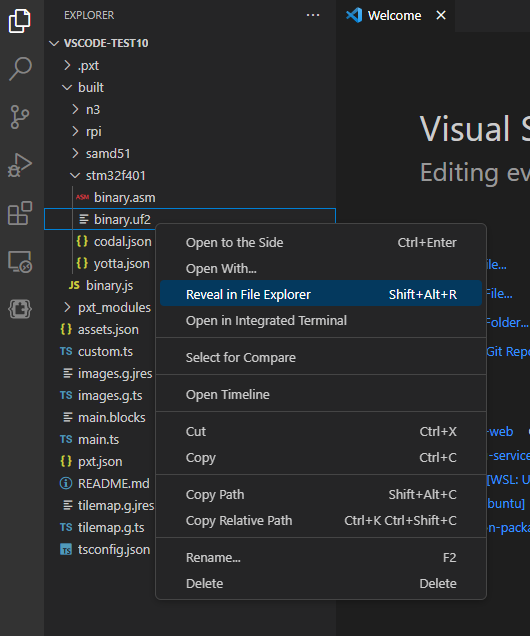Close the Welcome tab
Viewport: 530px width, 636px height.
(x=441, y=15)
